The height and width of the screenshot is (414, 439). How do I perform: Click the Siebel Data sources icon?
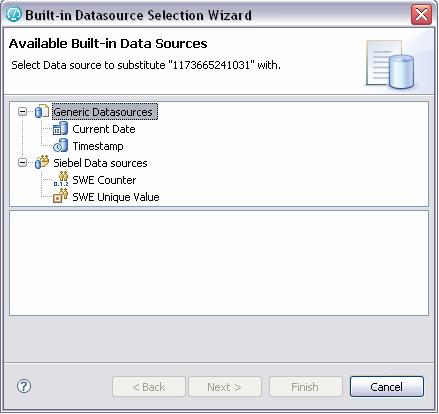pos(42,163)
